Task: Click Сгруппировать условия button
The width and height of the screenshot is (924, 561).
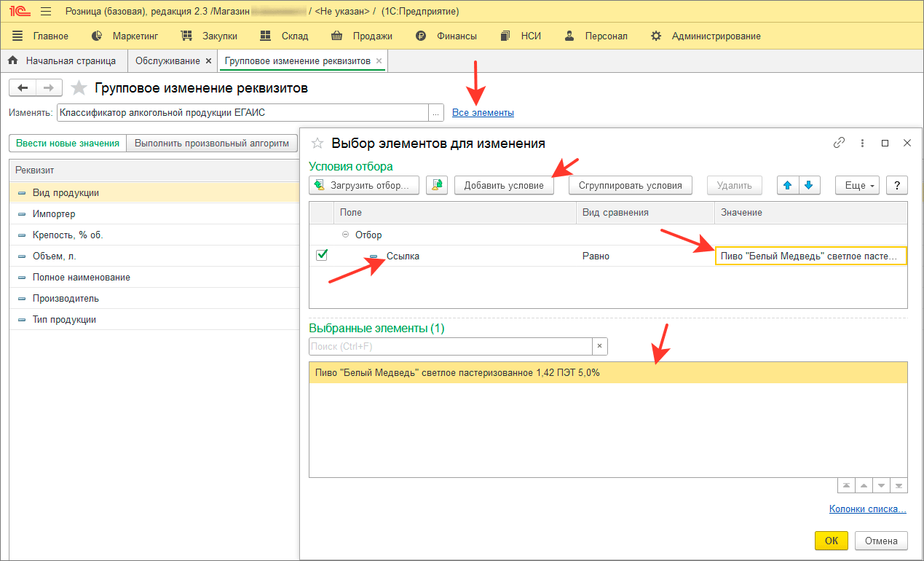Action: point(631,185)
